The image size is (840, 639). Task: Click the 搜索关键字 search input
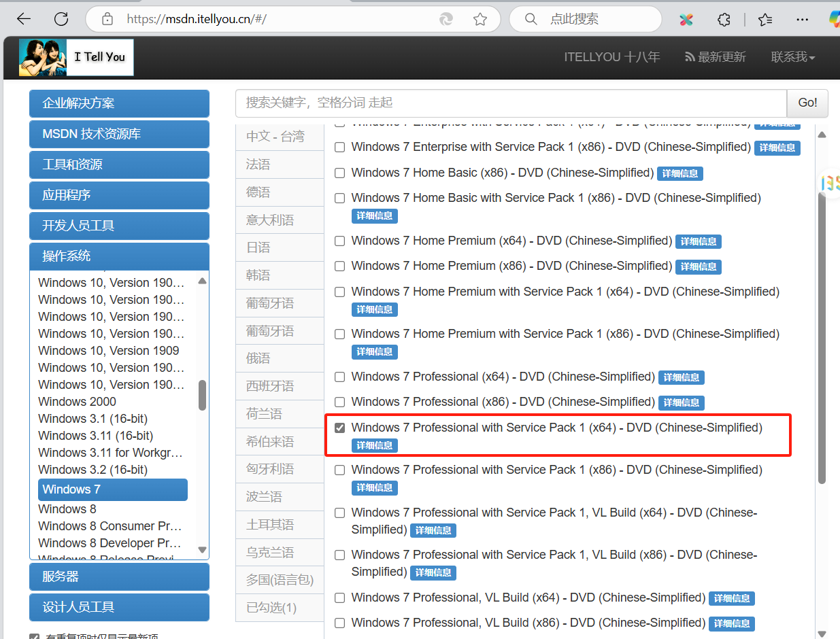[511, 103]
